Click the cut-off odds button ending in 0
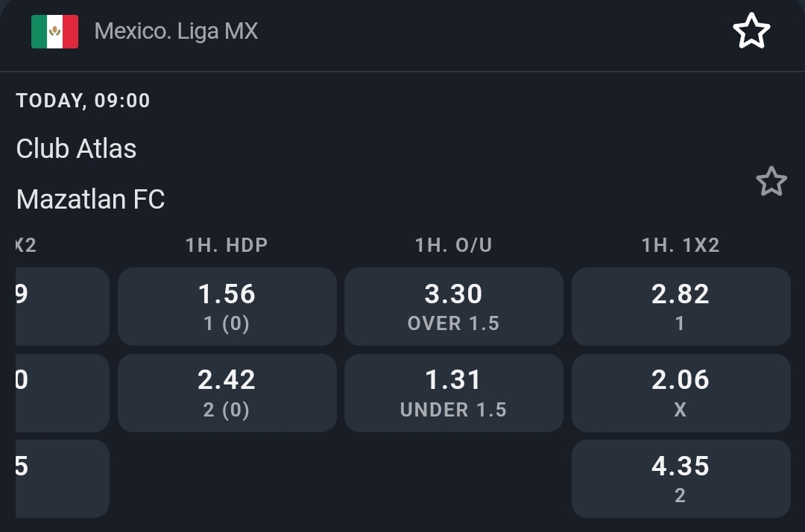Viewport: 805px width, 532px height. coord(62,393)
